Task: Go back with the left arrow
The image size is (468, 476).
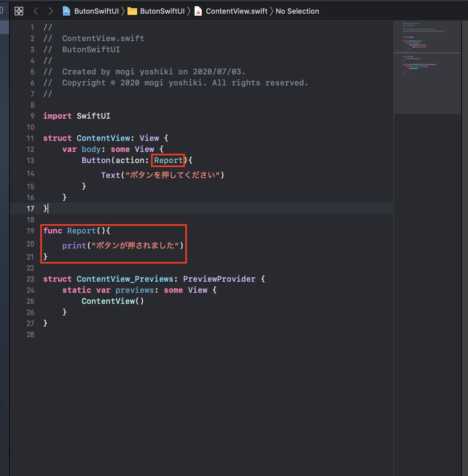Action: [x=36, y=11]
